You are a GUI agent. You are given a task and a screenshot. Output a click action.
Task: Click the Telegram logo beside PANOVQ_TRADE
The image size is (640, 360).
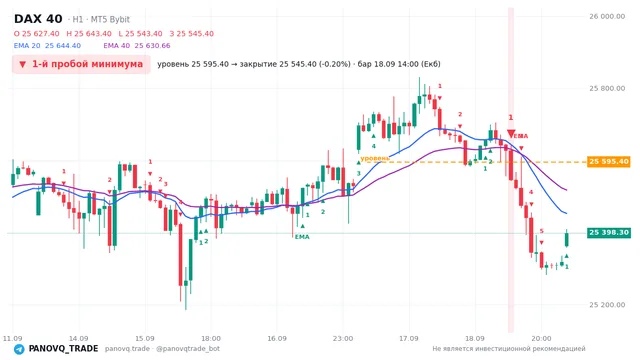point(19,349)
